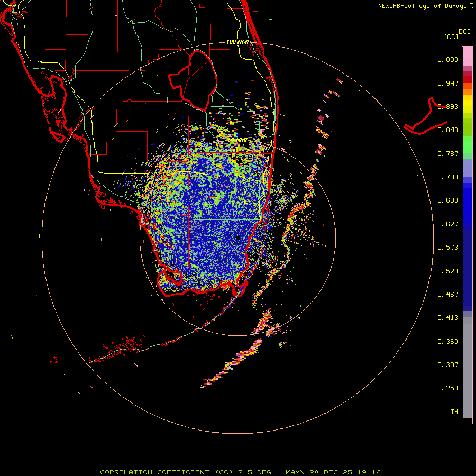This screenshot has height=476, width=476.
Task: Select the 0.627 scale value
Action: coord(448,224)
